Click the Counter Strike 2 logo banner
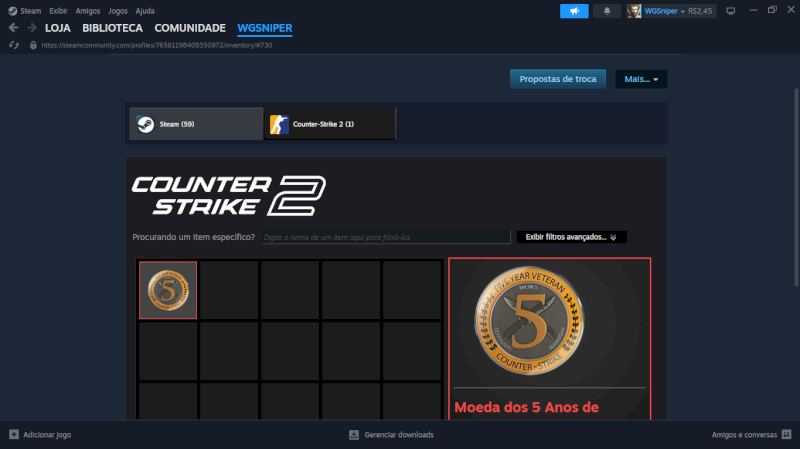 point(229,195)
